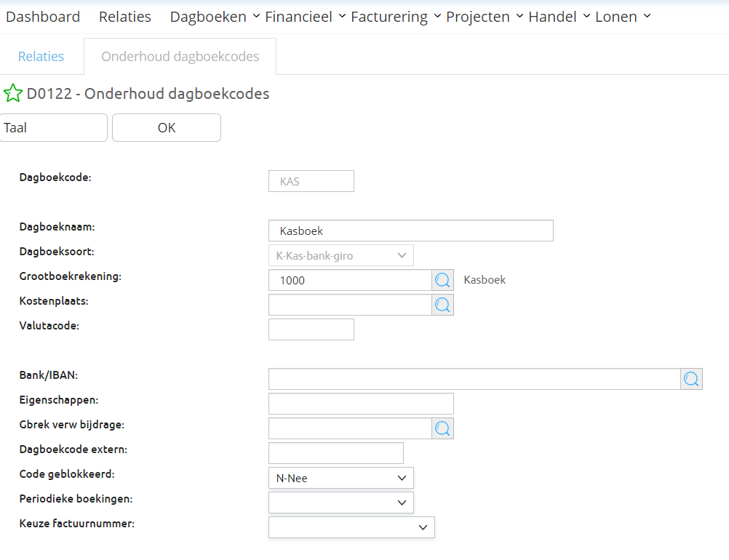Focus the Eigenschappen input field
The width and height of the screenshot is (729, 560).
tap(361, 404)
